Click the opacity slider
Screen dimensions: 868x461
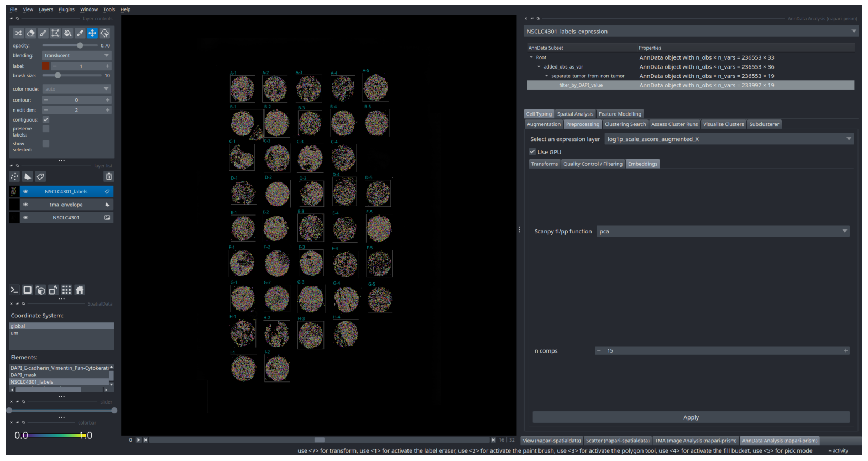click(x=70, y=45)
